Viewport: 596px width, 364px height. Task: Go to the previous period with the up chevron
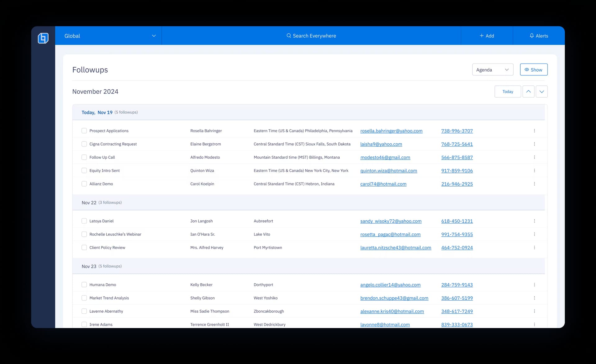528,92
